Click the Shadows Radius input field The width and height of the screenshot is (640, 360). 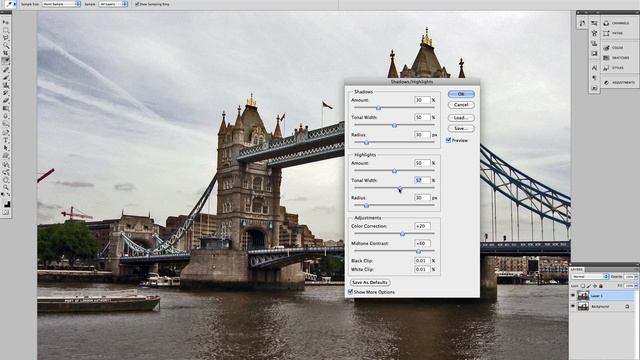click(x=422, y=135)
